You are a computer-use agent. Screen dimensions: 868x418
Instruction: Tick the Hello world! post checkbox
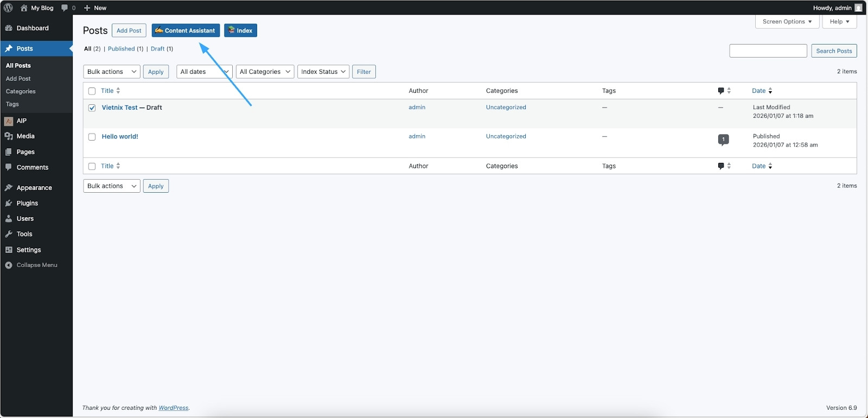pos(92,137)
